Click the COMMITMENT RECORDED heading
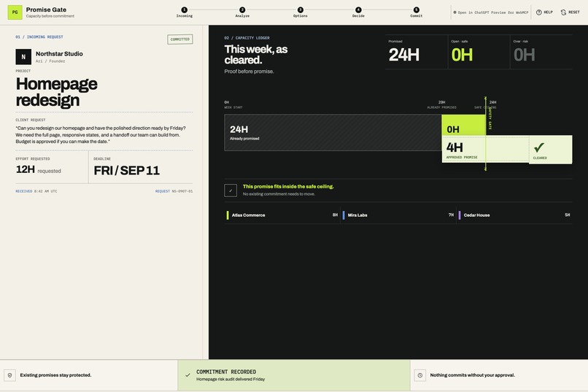Viewport: 588px width, 392px height. pos(226,372)
